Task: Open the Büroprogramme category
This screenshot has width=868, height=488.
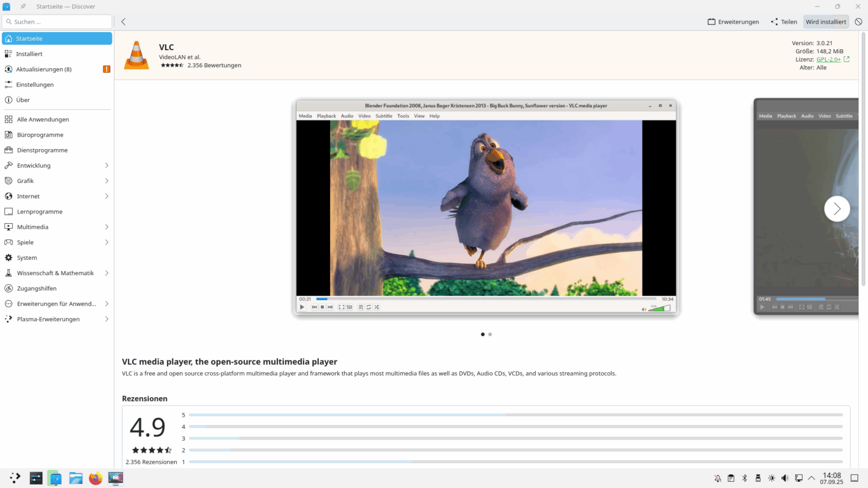Action: pyautogui.click(x=41, y=134)
